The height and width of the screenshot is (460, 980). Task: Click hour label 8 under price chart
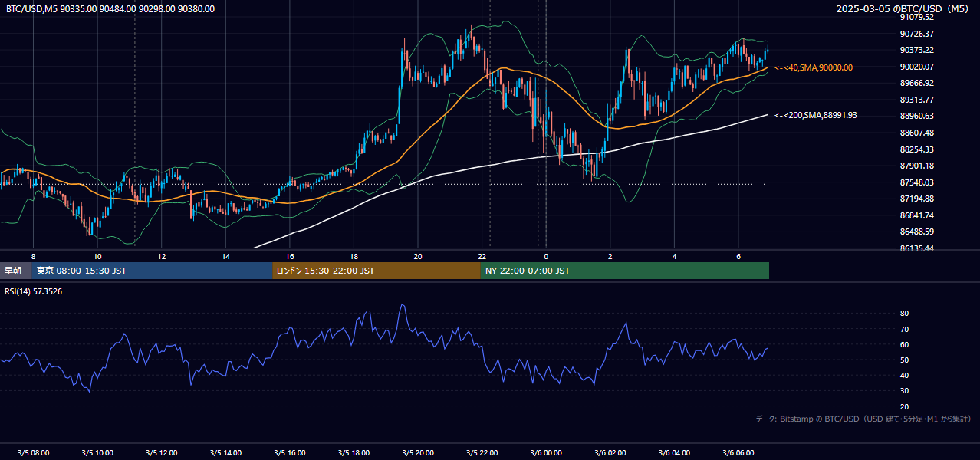pos(33,256)
